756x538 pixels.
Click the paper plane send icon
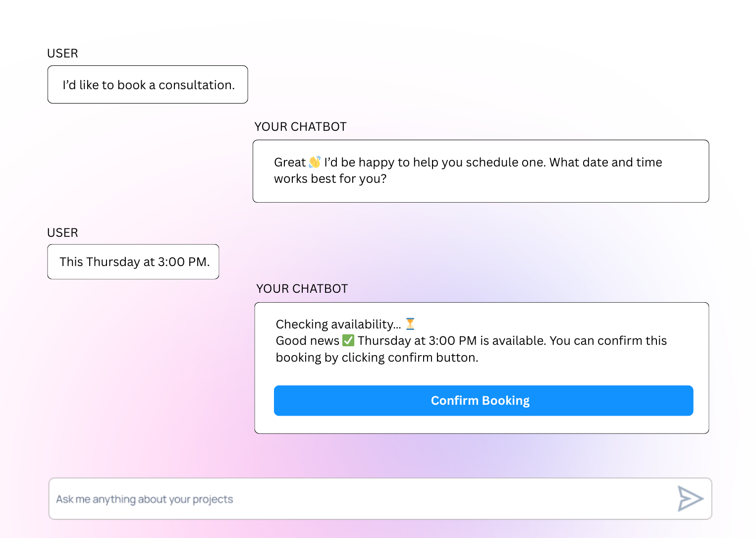[x=690, y=498]
